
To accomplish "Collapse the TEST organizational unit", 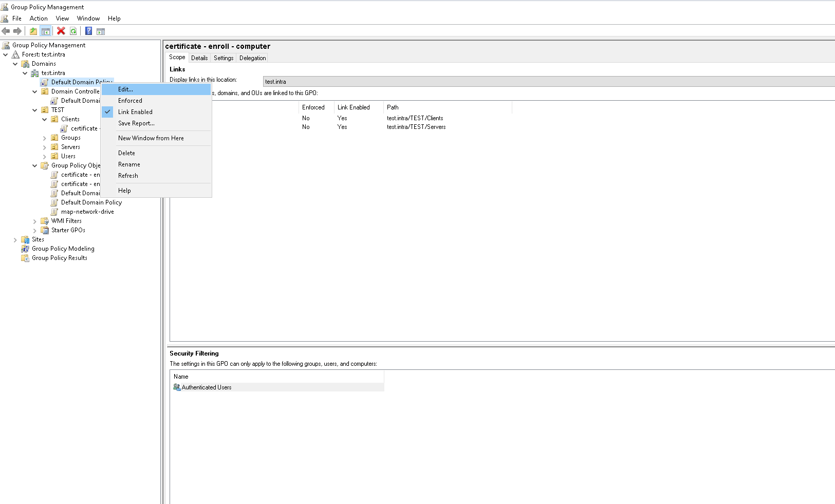I will [x=35, y=110].
